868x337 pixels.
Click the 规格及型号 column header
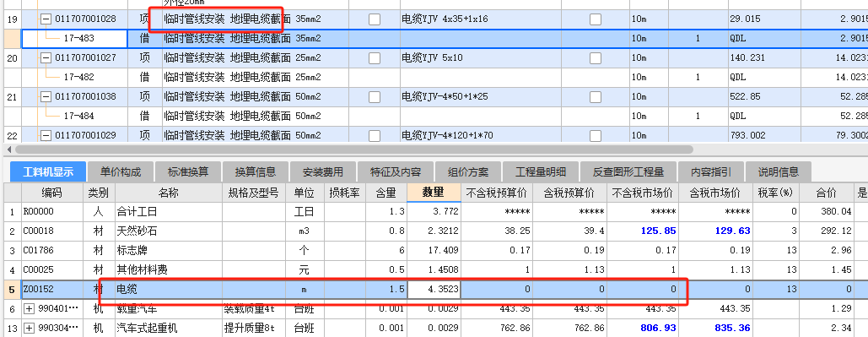click(253, 193)
